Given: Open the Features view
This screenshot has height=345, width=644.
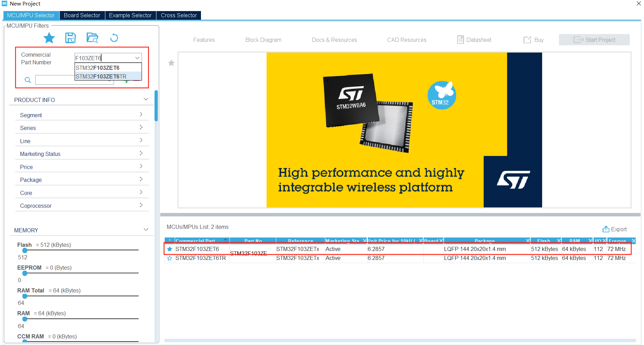Looking at the screenshot, I should click(204, 40).
